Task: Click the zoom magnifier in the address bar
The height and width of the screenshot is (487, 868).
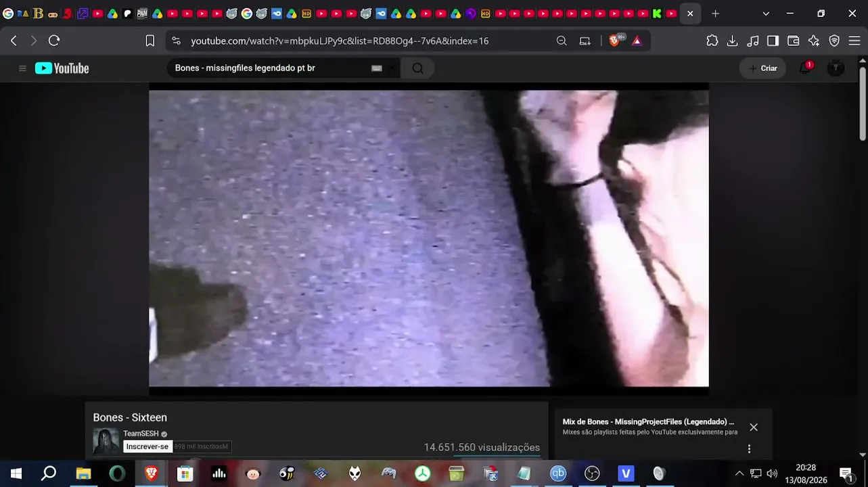Action: (x=562, y=41)
